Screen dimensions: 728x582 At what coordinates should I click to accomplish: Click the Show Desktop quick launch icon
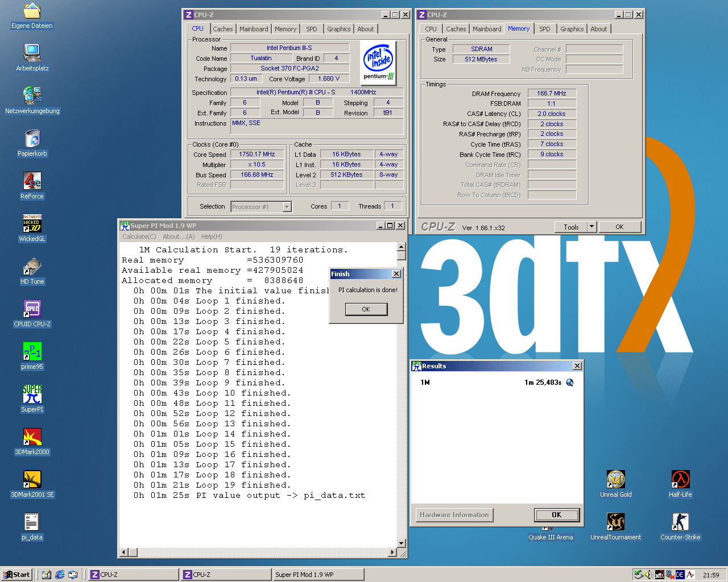47,575
